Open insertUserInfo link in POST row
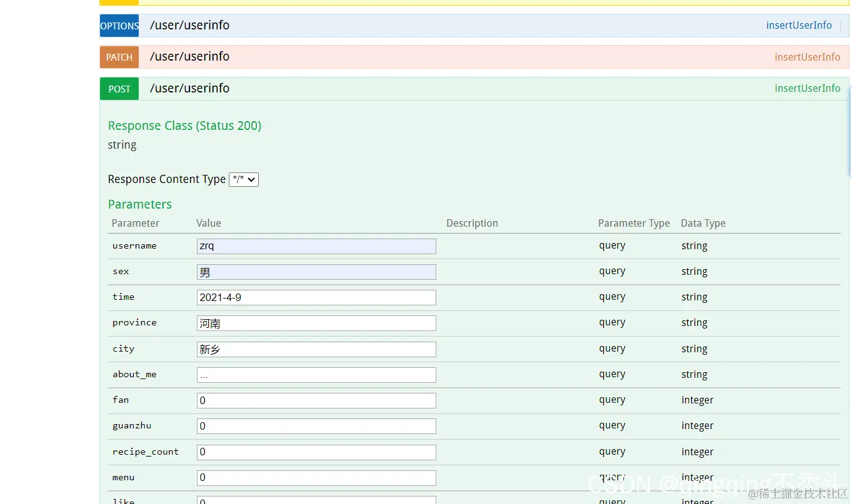 coord(808,89)
